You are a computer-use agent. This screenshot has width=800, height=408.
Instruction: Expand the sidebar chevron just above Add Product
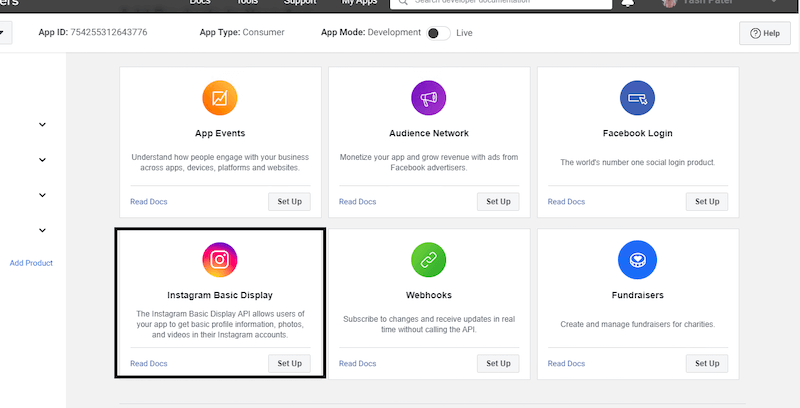coord(42,230)
